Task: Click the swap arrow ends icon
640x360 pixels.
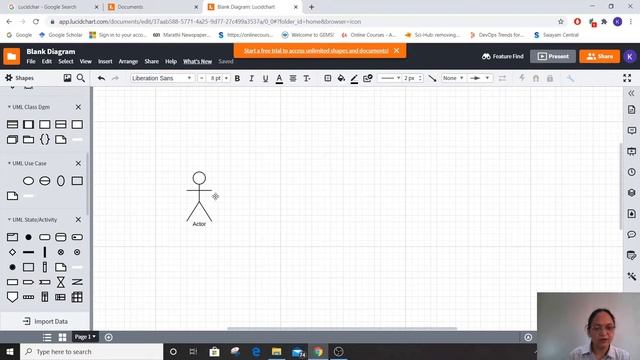Action: tap(502, 78)
